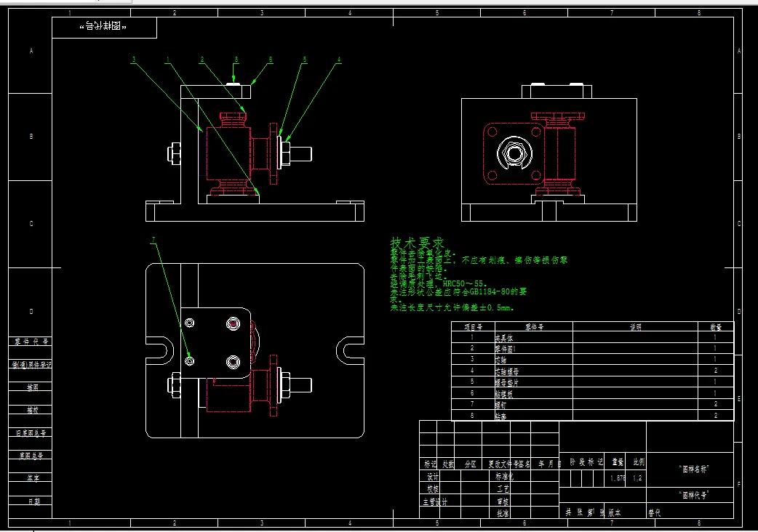The width and height of the screenshot is (758, 532).
Task: Click the 批准 label in title block
Action: pos(503,514)
